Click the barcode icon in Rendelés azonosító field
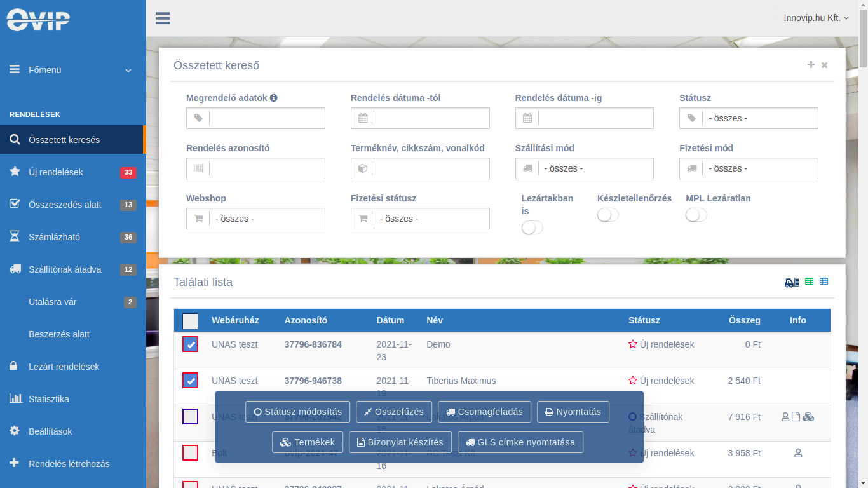 [x=198, y=168]
